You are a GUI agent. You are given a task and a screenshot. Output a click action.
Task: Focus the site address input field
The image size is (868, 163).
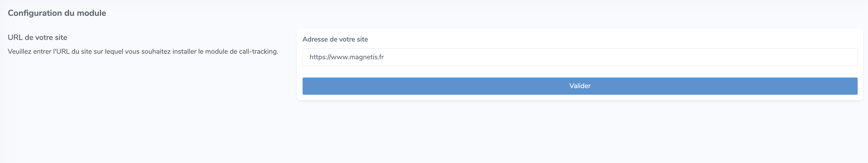[579, 57]
